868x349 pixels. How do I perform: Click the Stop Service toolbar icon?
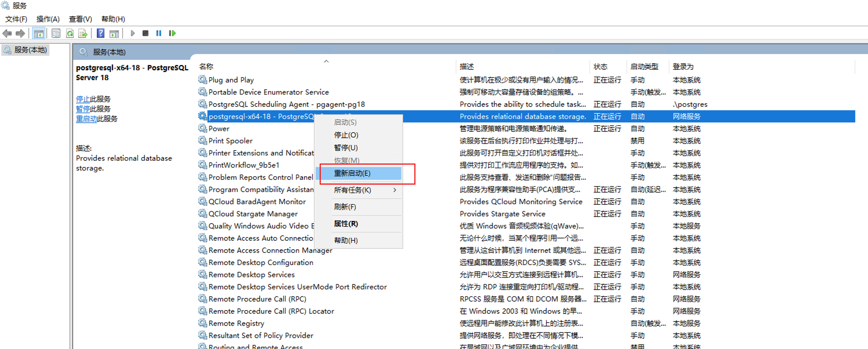click(145, 33)
